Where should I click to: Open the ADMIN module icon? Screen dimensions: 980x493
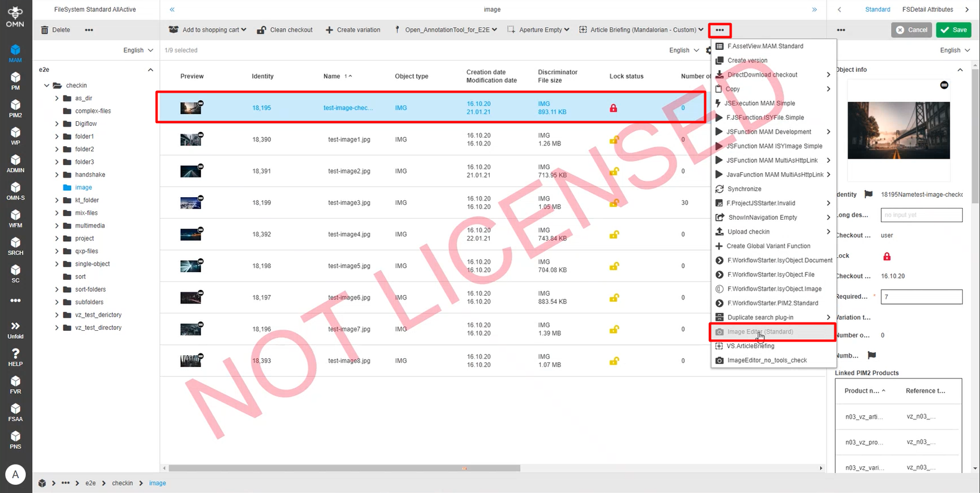click(15, 163)
